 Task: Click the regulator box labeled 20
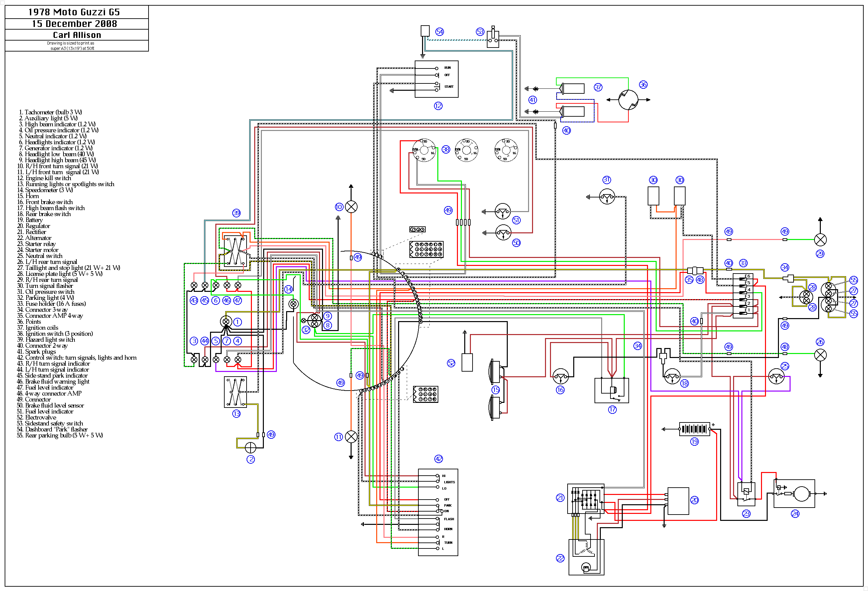(678, 501)
